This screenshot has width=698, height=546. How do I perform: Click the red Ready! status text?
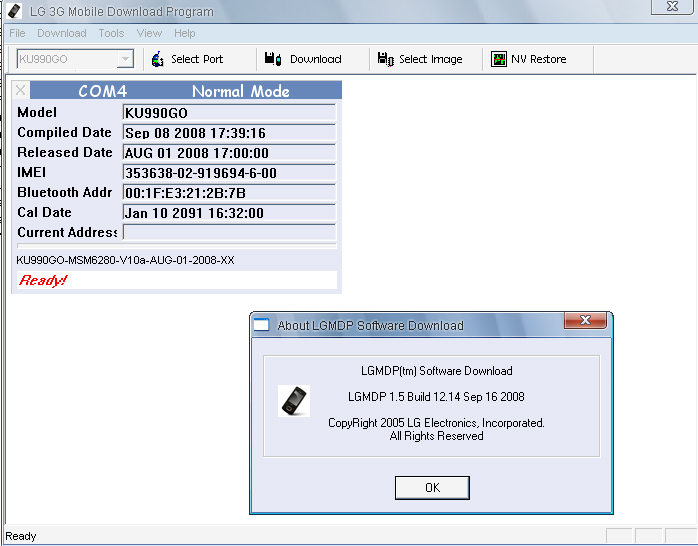[43, 280]
